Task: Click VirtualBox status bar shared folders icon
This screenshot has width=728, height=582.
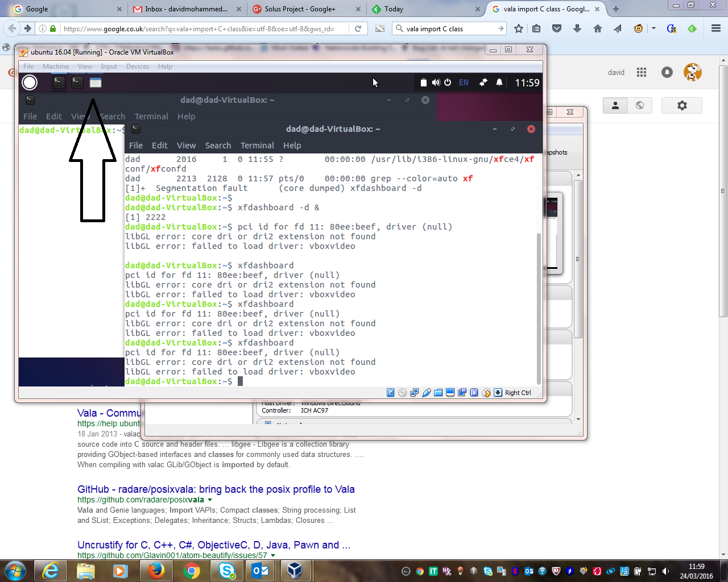Action: tap(438, 393)
